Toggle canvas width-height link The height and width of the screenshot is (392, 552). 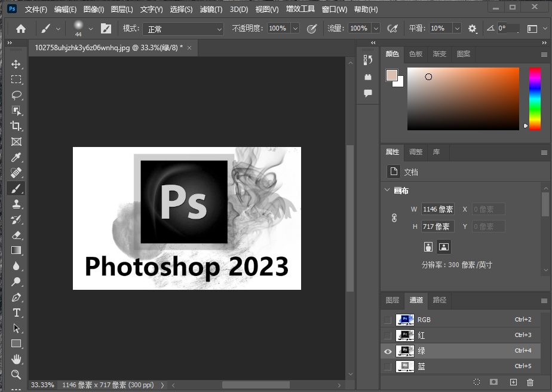tap(394, 218)
